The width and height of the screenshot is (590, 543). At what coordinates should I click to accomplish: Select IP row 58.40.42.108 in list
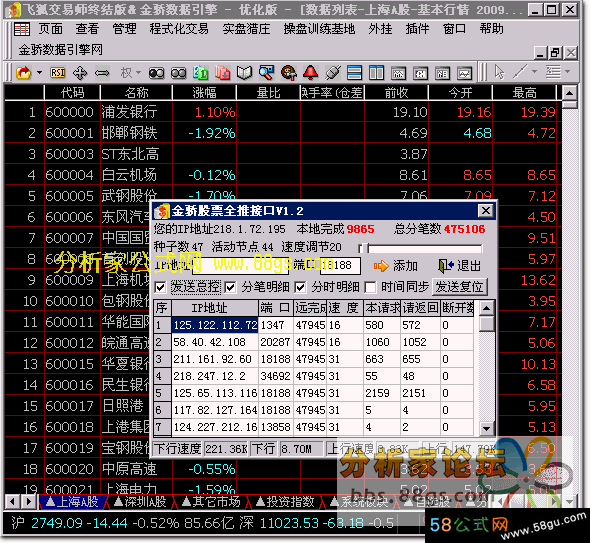click(313, 342)
